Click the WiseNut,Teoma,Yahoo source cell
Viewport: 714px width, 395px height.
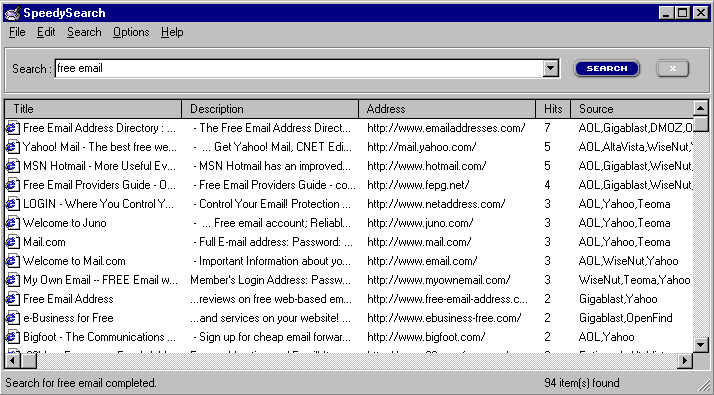click(634, 280)
